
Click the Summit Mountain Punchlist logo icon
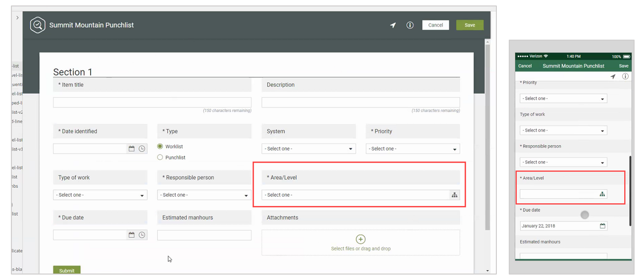(38, 25)
